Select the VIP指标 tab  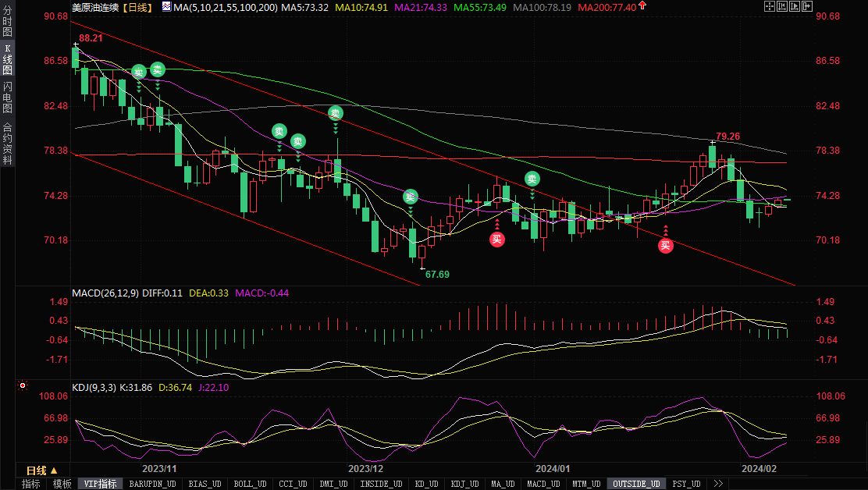point(100,484)
